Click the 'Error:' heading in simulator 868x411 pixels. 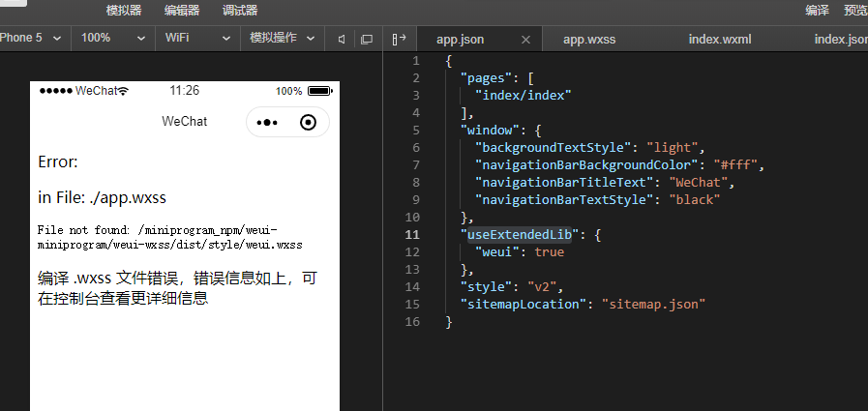58,162
